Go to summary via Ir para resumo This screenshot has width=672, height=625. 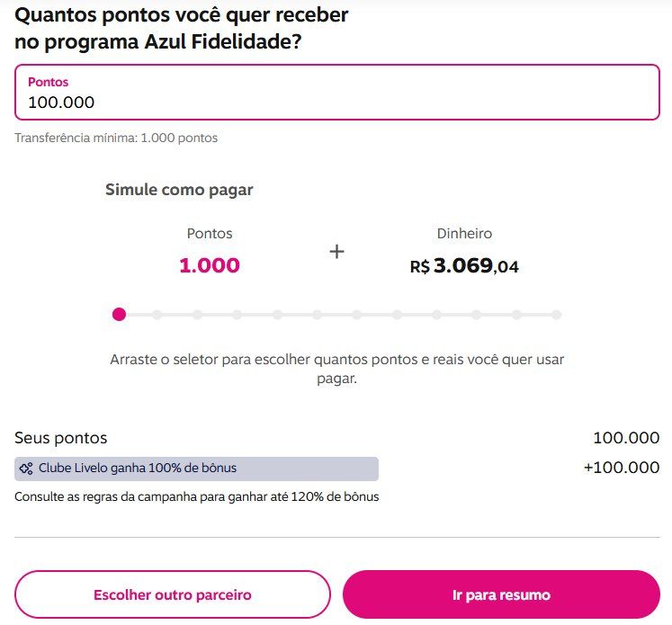(x=501, y=595)
